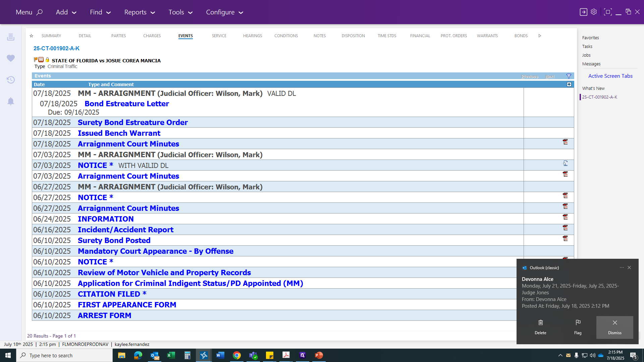The height and width of the screenshot is (362, 644).
Task: Toggle the fullscreen icon in header
Action: 607,12
